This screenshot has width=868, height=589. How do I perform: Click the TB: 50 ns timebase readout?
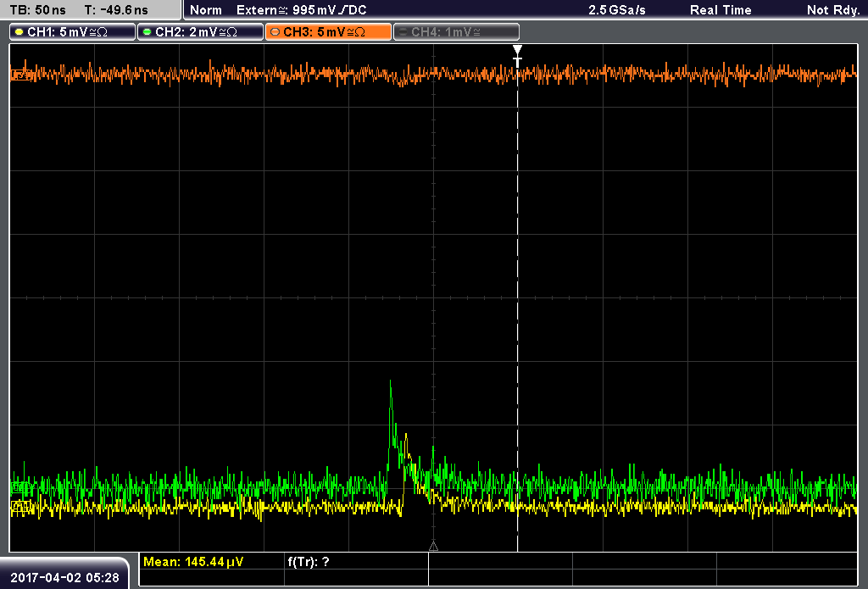tap(37, 10)
